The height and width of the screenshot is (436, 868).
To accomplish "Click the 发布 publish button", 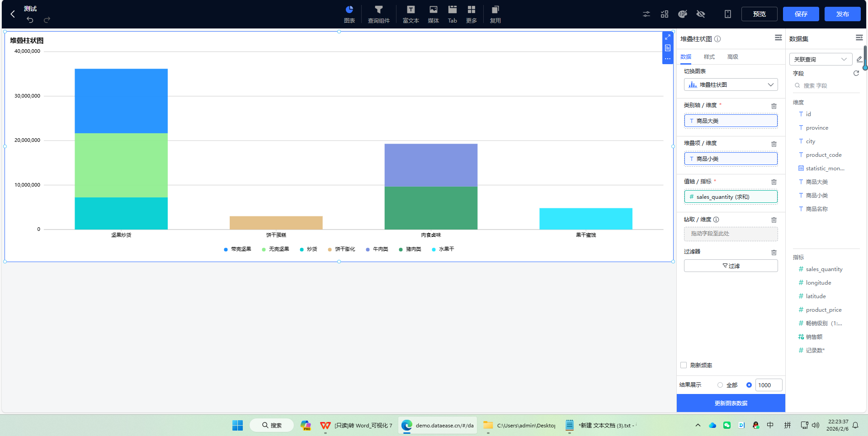I will point(843,14).
